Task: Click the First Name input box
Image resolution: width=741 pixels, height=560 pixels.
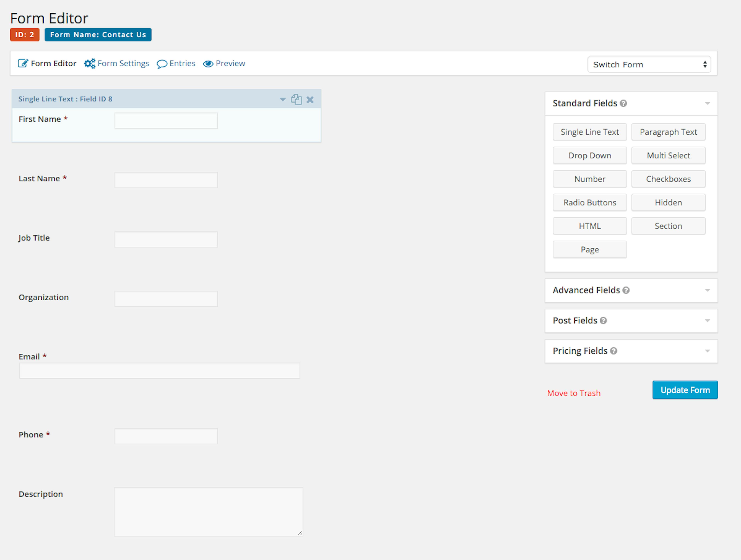Action: 166,121
